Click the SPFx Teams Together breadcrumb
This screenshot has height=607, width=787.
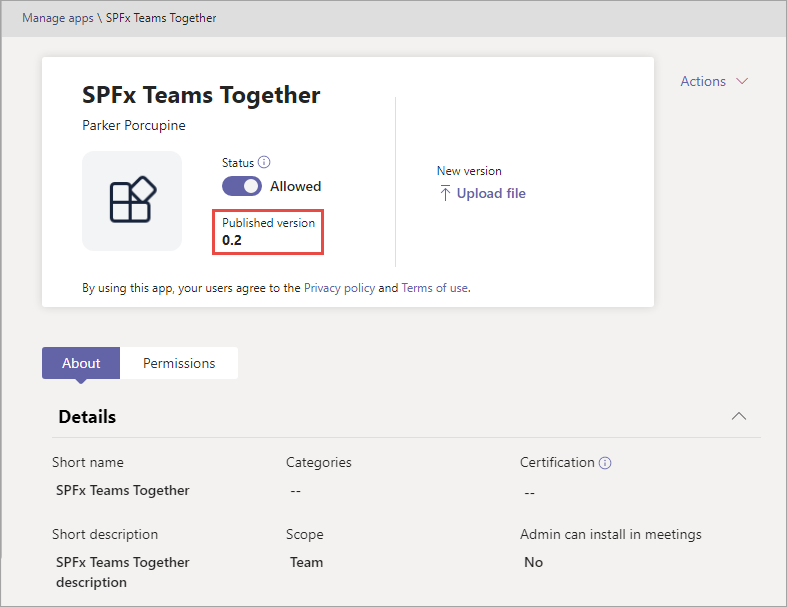161,18
